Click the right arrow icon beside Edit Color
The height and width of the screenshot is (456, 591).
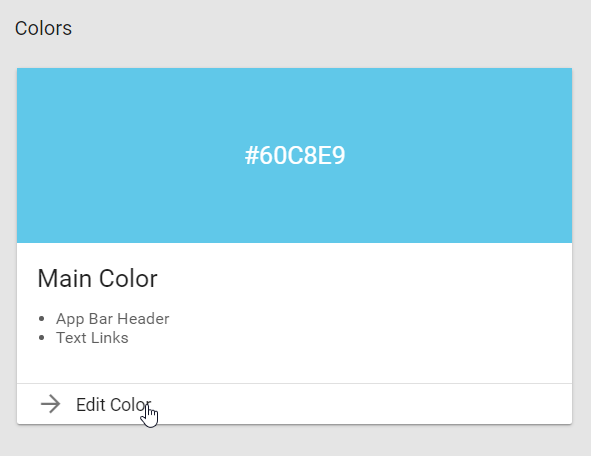pyautogui.click(x=50, y=404)
